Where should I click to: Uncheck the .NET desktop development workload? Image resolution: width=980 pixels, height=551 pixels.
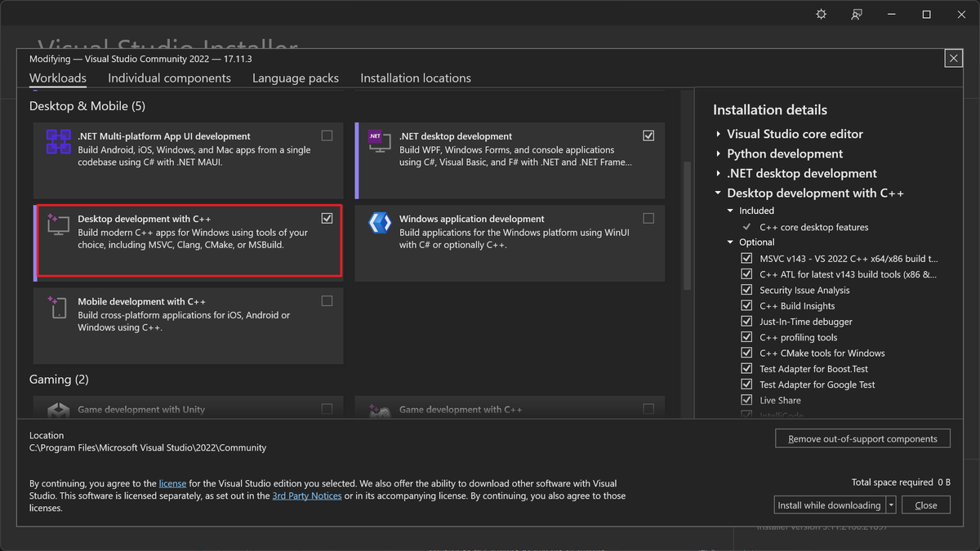tap(648, 136)
